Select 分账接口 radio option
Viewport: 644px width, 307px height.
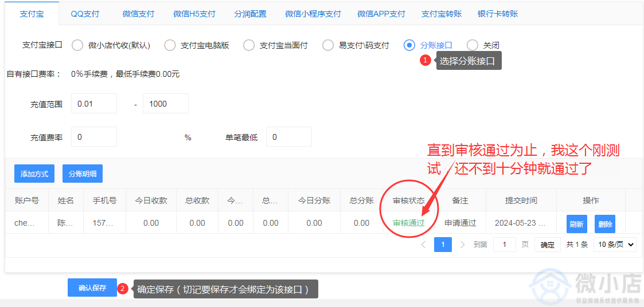pyautogui.click(x=409, y=46)
